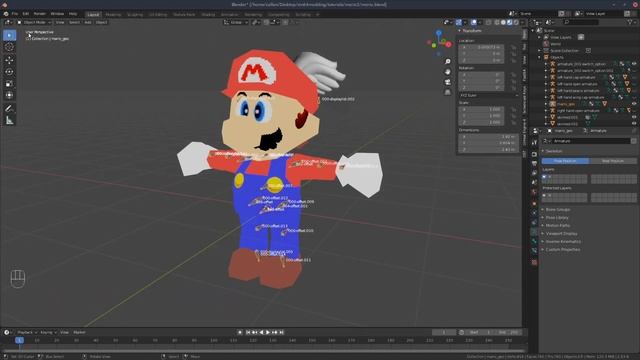The height and width of the screenshot is (360, 640).
Task: Open the viewport Add menu button
Action: coord(88,22)
